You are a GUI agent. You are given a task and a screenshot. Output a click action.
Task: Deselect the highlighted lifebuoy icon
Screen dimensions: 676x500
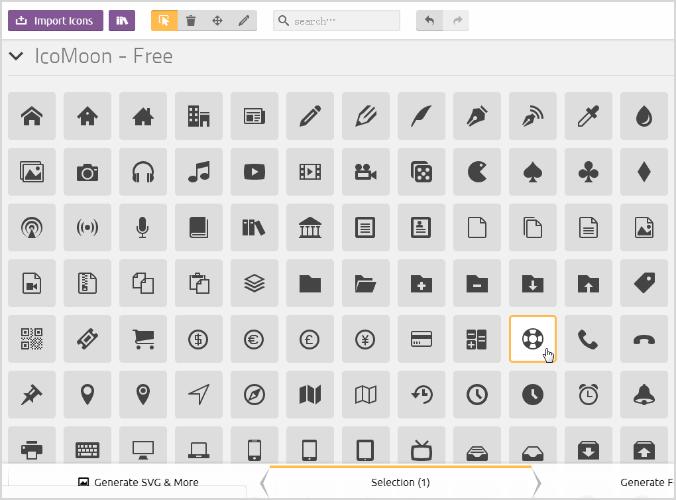tap(533, 339)
